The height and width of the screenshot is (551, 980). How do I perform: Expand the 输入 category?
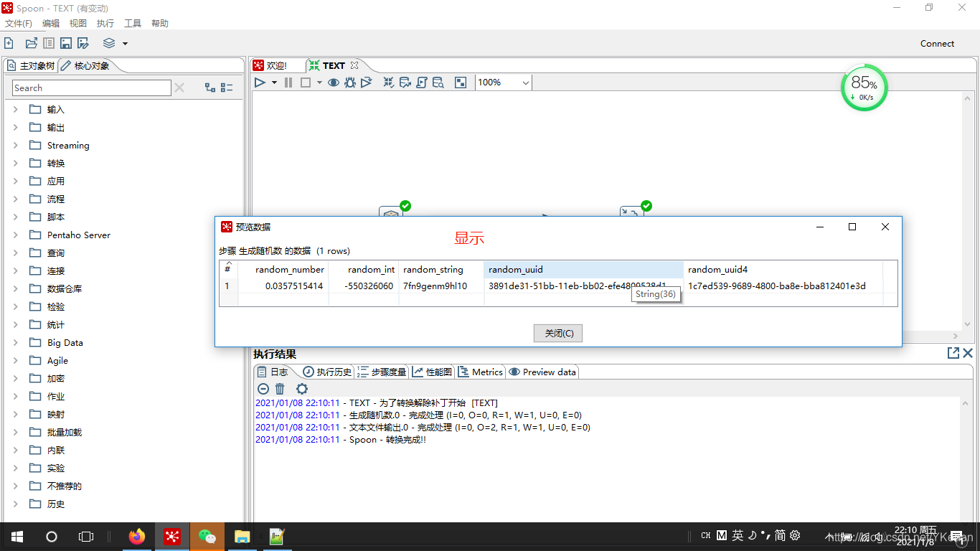(16, 109)
